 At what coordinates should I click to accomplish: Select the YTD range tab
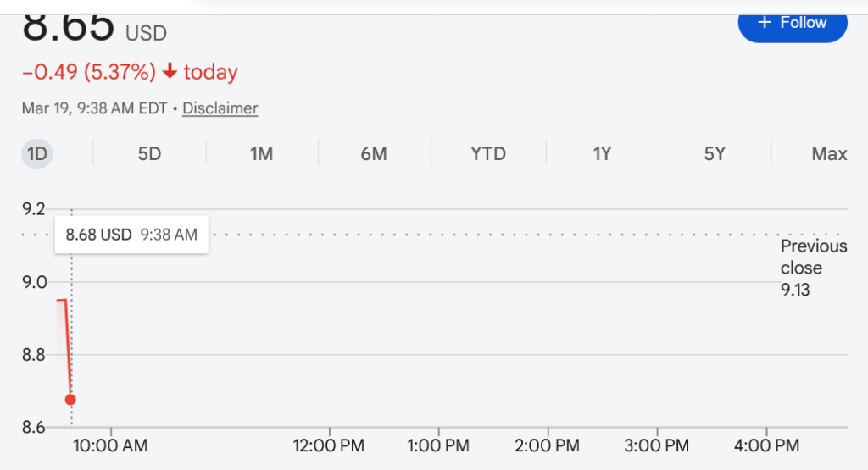[x=488, y=154]
